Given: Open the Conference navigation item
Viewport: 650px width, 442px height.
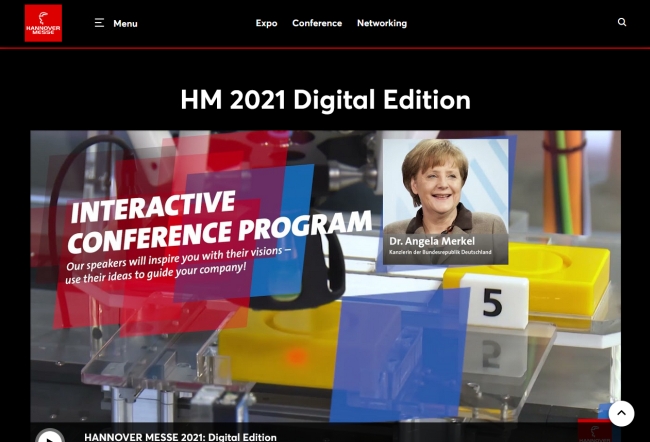Looking at the screenshot, I should tap(317, 23).
